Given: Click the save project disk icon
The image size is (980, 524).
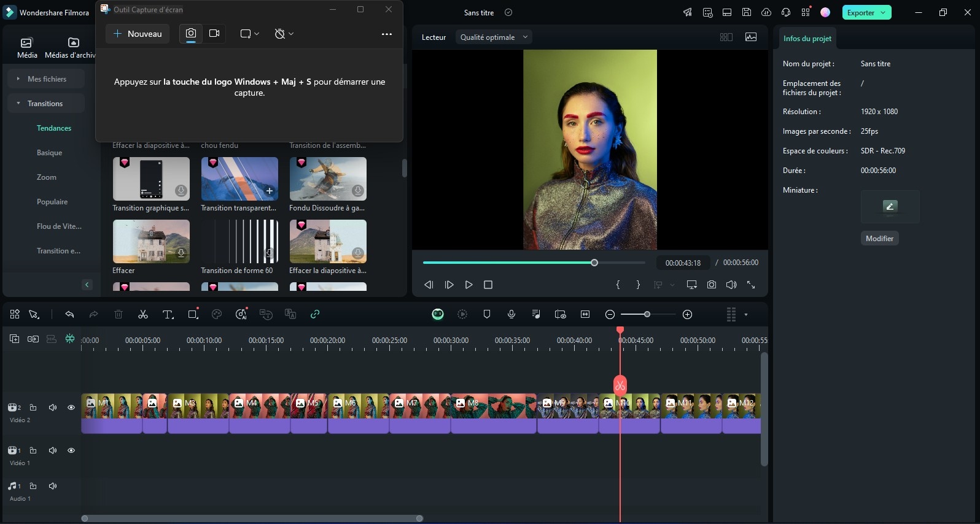Looking at the screenshot, I should (x=747, y=12).
